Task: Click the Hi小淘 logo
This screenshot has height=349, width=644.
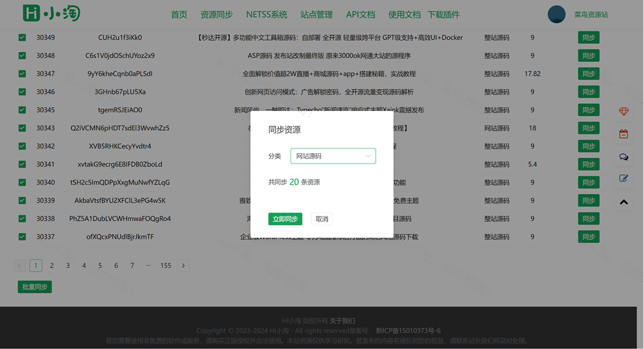Action: click(x=51, y=13)
